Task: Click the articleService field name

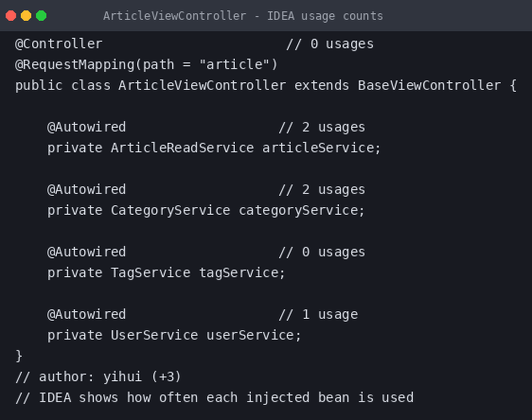Action: 318,148
